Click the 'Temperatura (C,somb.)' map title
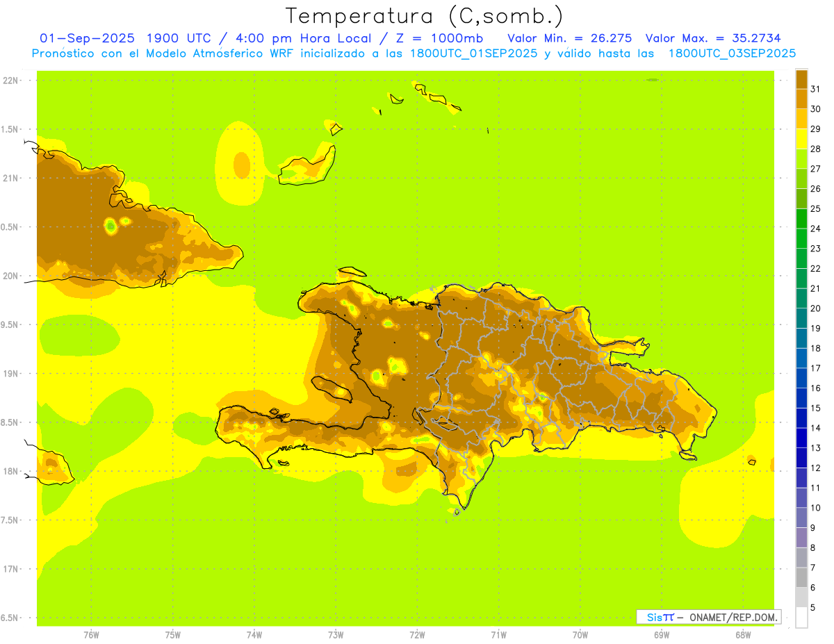834x644 pixels. click(425, 16)
